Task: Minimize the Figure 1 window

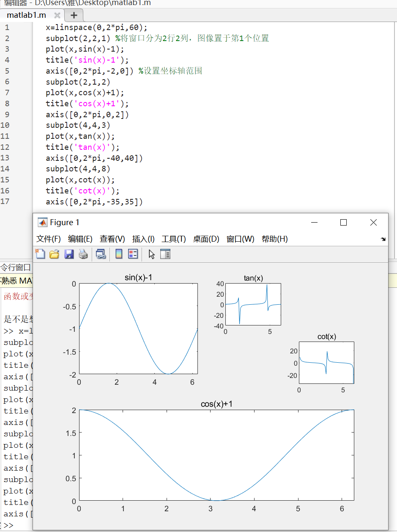Action: tap(314, 222)
